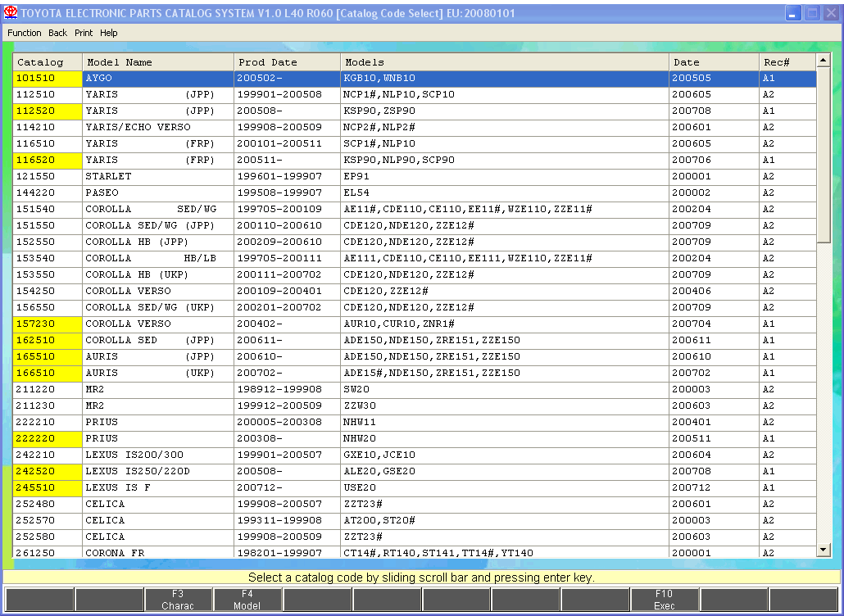Click the scrollbar down arrow

point(823,550)
